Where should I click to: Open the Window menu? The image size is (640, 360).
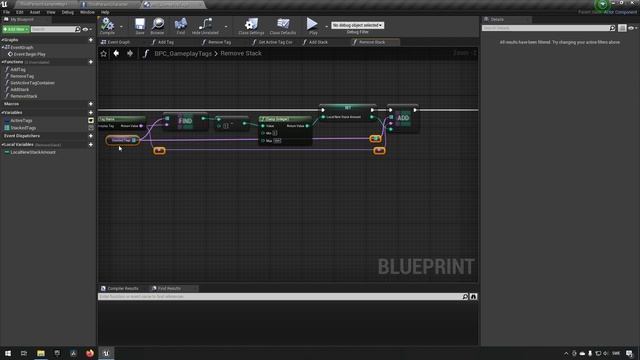pyautogui.click(x=87, y=12)
